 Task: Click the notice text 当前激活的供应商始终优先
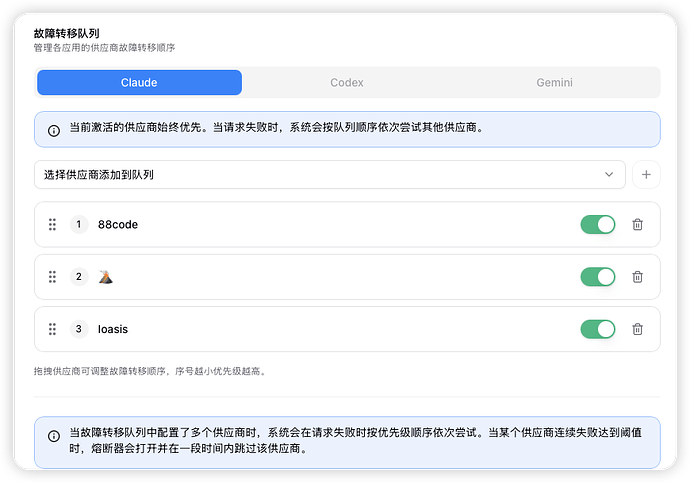click(x=136, y=128)
